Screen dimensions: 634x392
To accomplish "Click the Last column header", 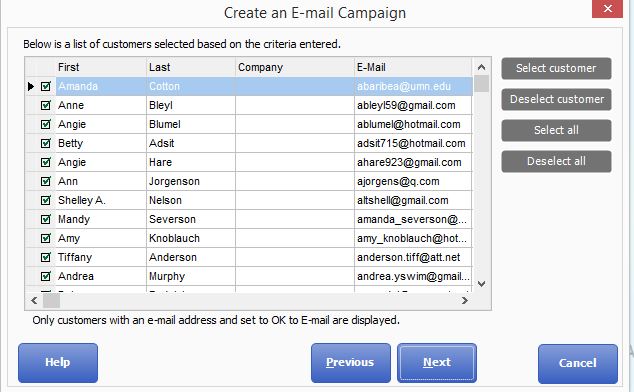I will 190,67.
